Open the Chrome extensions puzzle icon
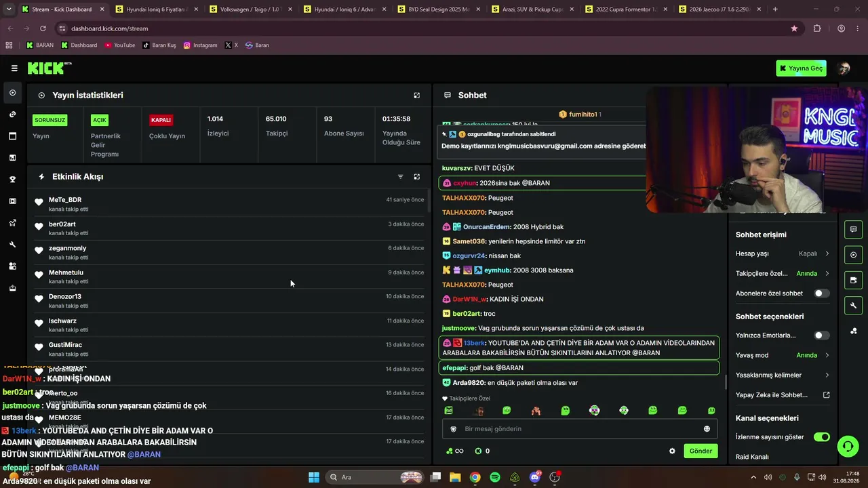 point(817,28)
